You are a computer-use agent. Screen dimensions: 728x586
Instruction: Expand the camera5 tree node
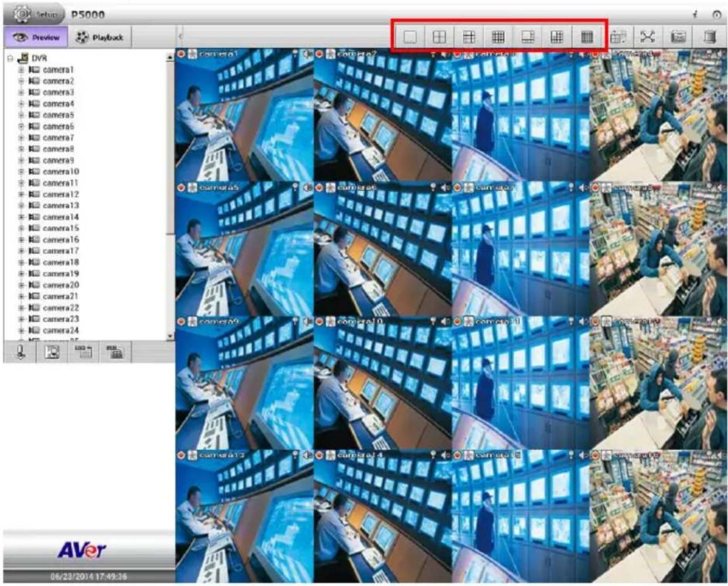21,115
